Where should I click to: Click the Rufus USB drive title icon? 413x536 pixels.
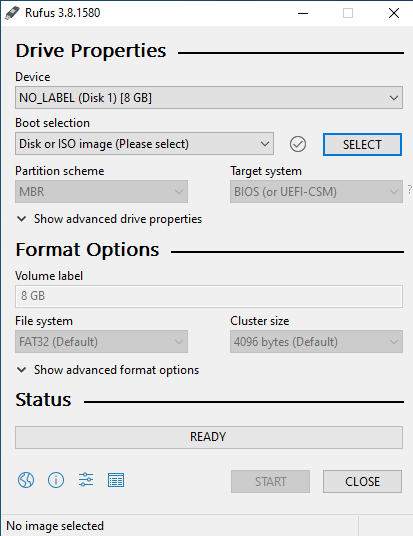[x=12, y=13]
